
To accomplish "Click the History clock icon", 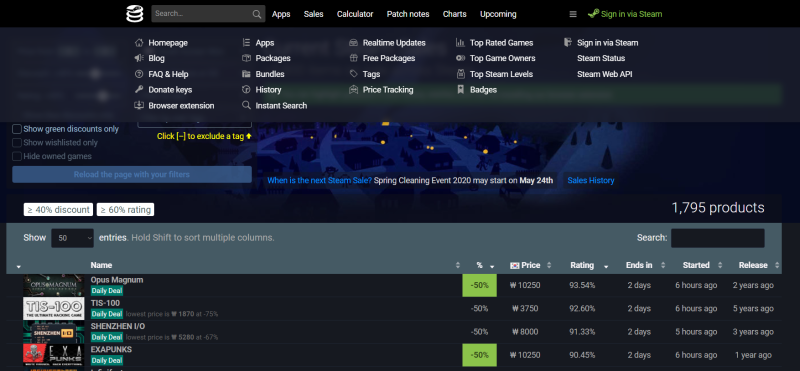I will click(x=246, y=89).
